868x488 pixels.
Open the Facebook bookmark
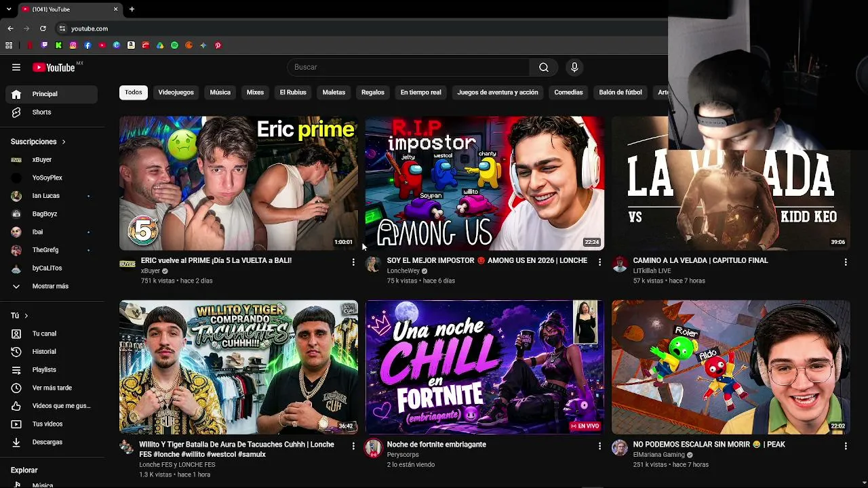pos(87,45)
